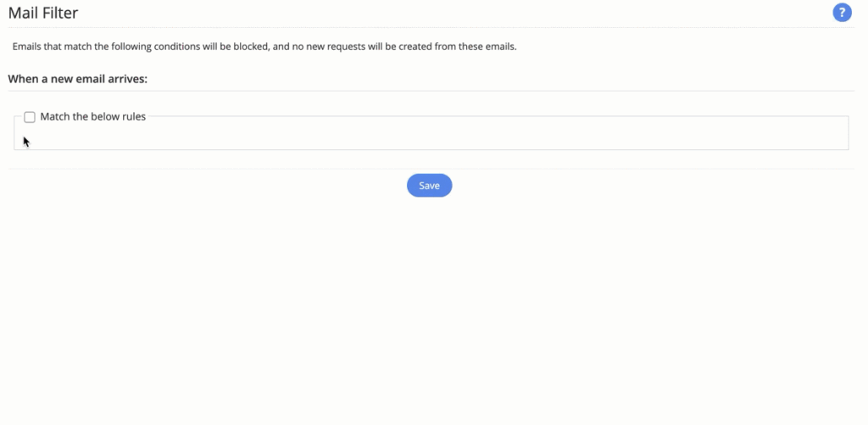Click the 'Match the below rules' label text
The height and width of the screenshot is (425, 868).
(x=92, y=117)
